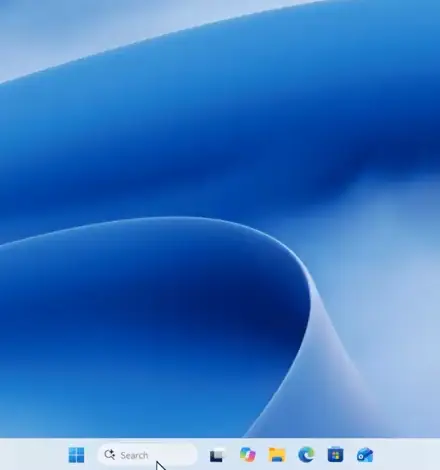
Task: Click the Search box in the taskbar
Action: click(147, 455)
